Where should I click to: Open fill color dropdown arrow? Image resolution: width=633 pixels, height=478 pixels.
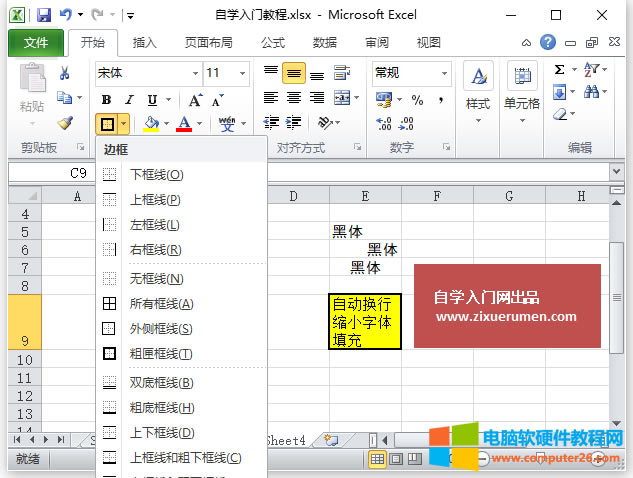[166, 124]
